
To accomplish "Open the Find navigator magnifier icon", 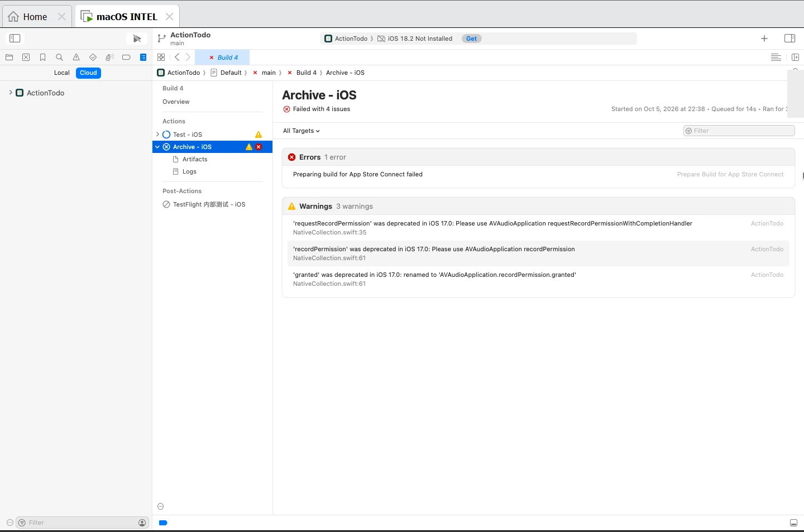I will (59, 57).
